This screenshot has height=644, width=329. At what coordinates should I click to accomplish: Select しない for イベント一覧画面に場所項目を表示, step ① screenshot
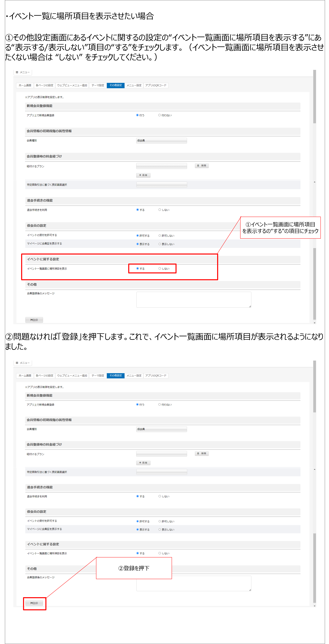pos(160,269)
